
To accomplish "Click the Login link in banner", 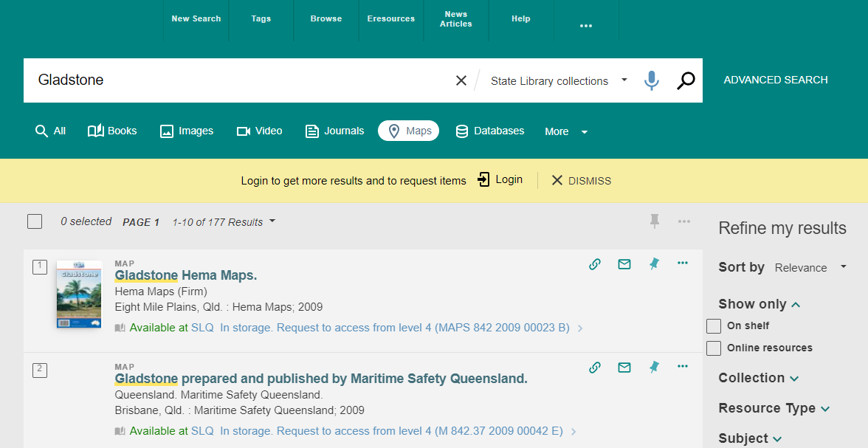I will [x=500, y=179].
